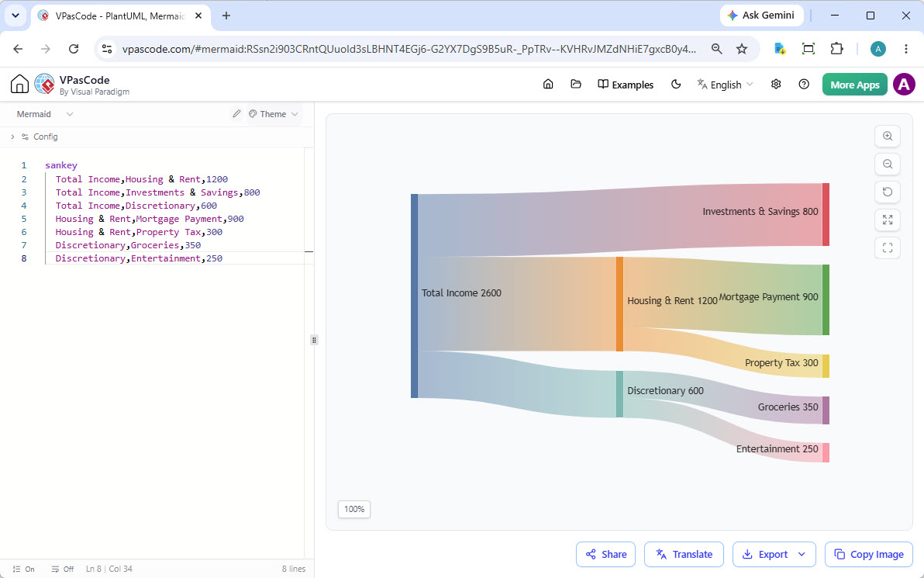
Task: Open the English language selector
Action: (x=725, y=85)
